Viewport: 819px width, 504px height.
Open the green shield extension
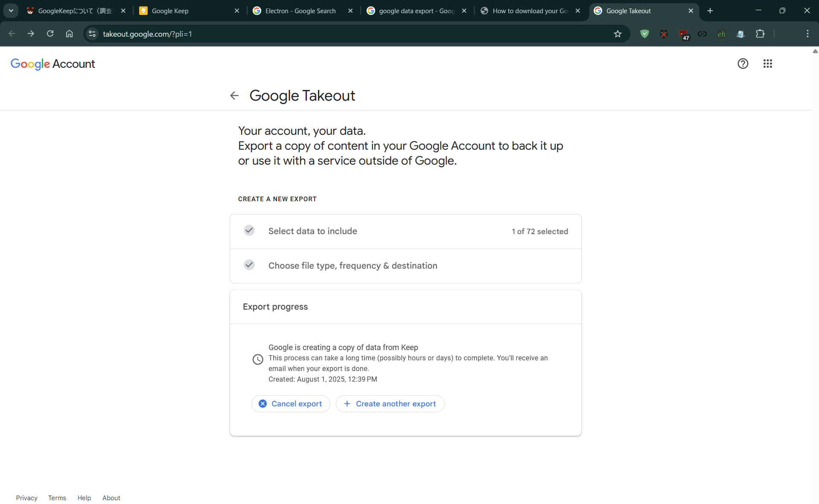coord(644,34)
